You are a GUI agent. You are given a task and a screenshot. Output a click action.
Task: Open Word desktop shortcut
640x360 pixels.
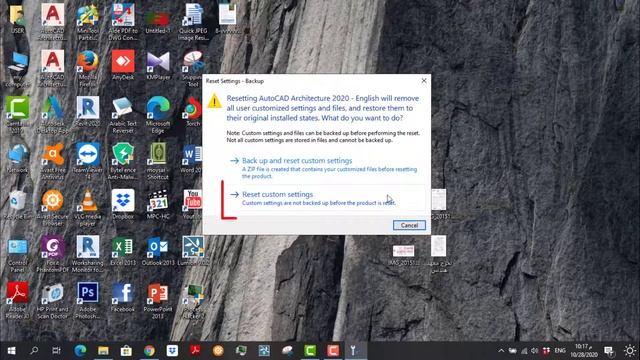(192, 158)
